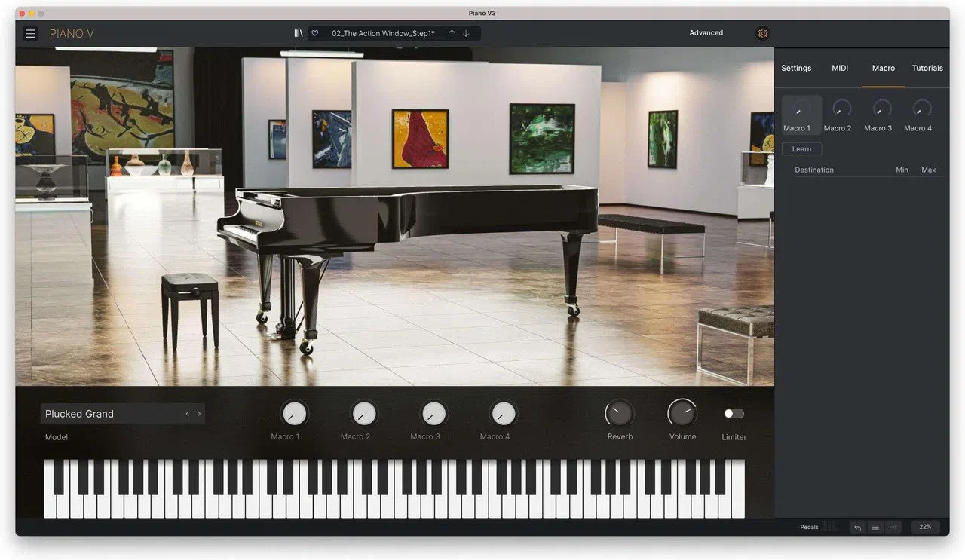Open the hamburger main menu
Viewport: 965px width, 560px height.
[30, 33]
